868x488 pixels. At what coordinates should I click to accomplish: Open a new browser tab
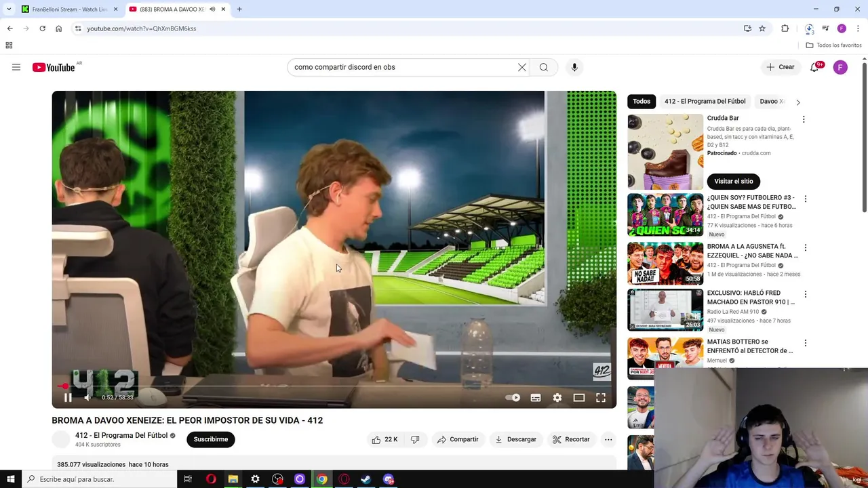click(239, 9)
